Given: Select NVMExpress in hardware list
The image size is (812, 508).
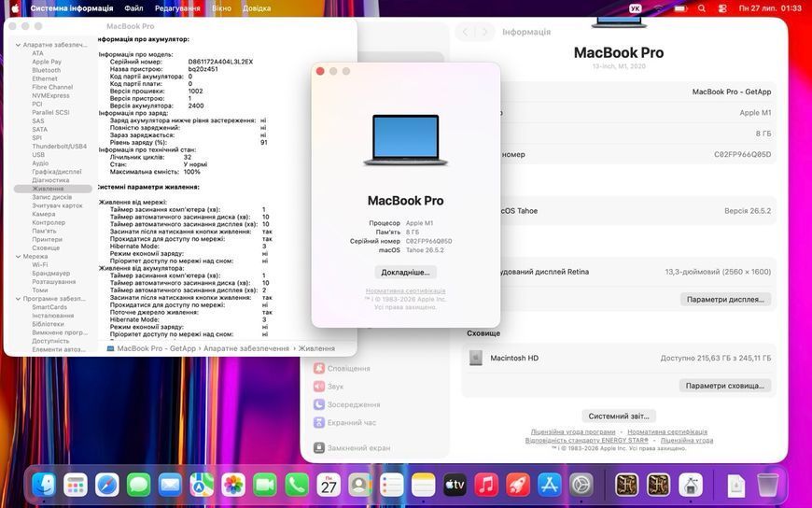Looking at the screenshot, I should click(50, 95).
